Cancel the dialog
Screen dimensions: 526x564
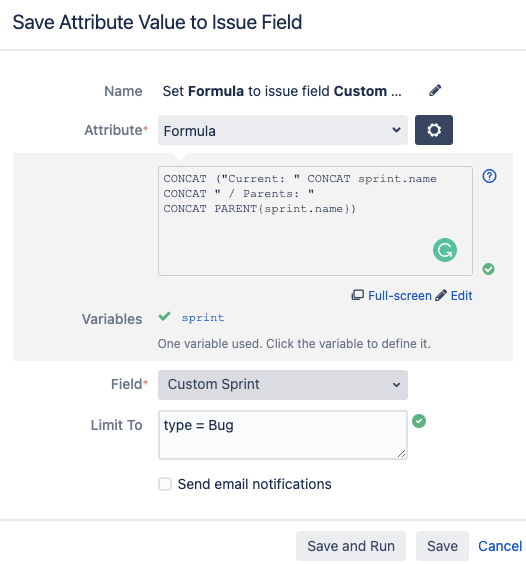click(x=500, y=546)
